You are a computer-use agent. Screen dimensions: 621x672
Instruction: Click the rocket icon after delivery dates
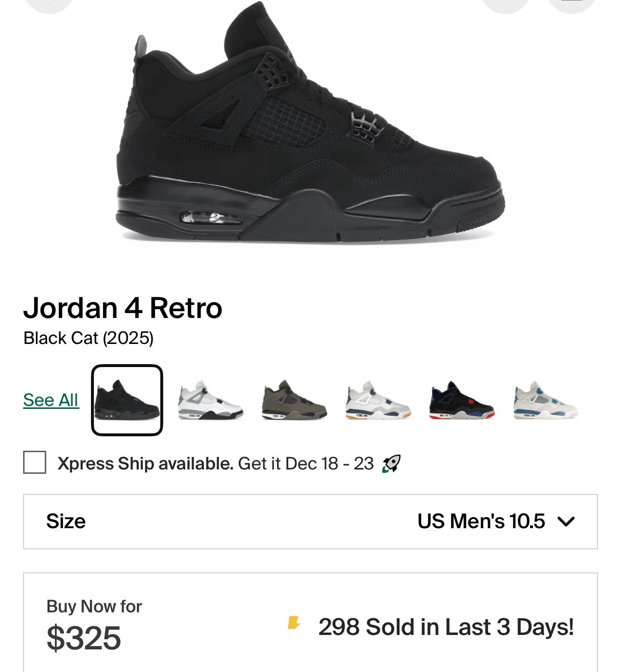pyautogui.click(x=391, y=464)
